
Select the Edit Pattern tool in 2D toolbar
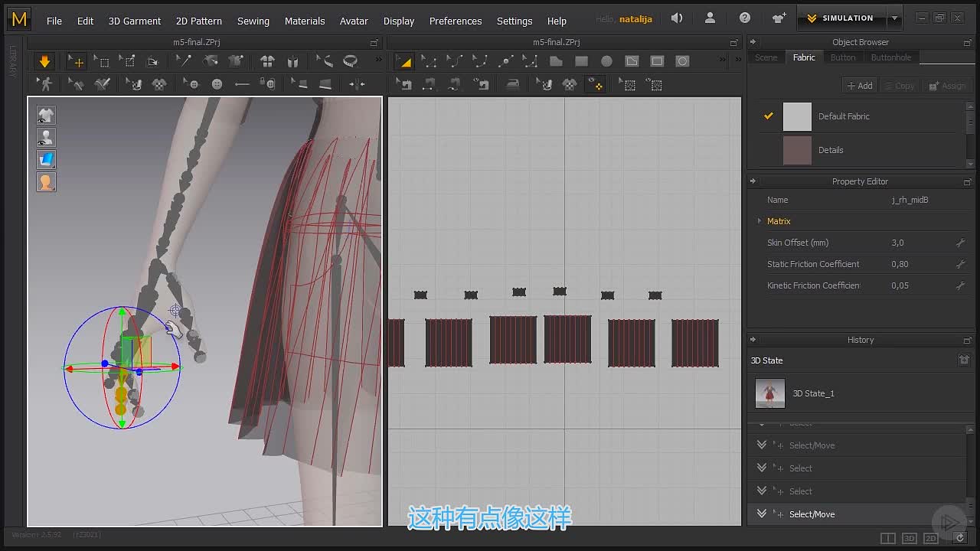[429, 61]
